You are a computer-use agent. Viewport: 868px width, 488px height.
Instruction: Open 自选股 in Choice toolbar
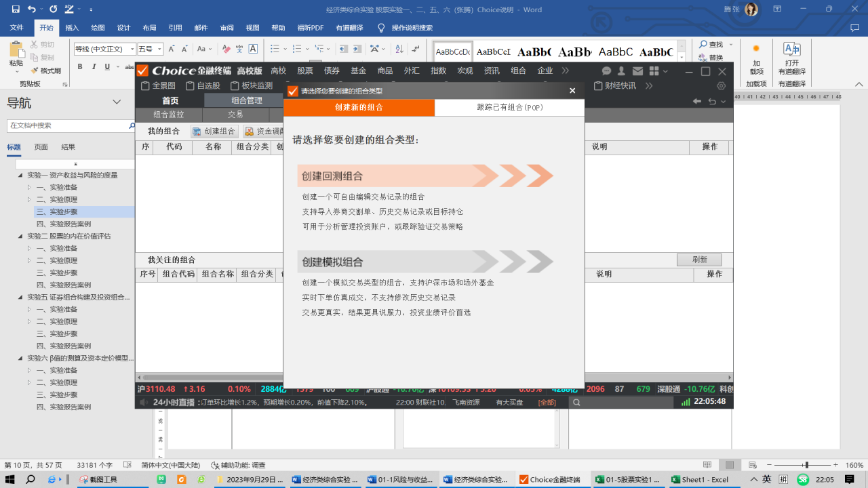point(201,85)
